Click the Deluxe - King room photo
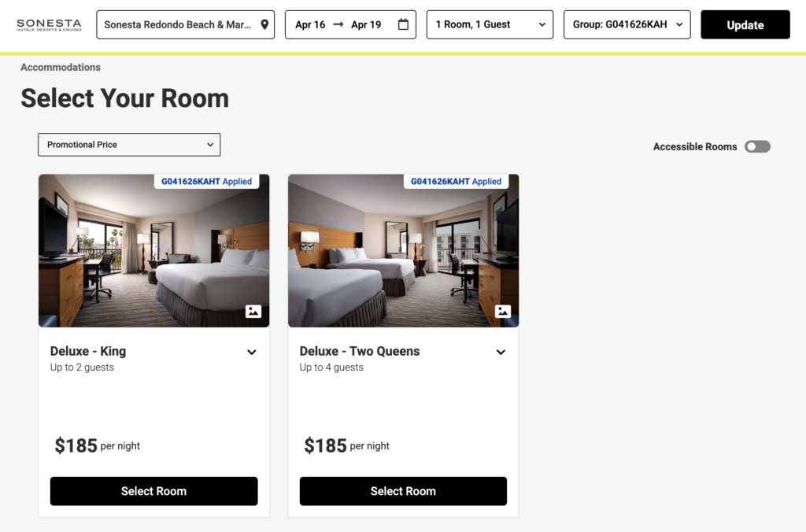The image size is (806, 532). click(153, 250)
